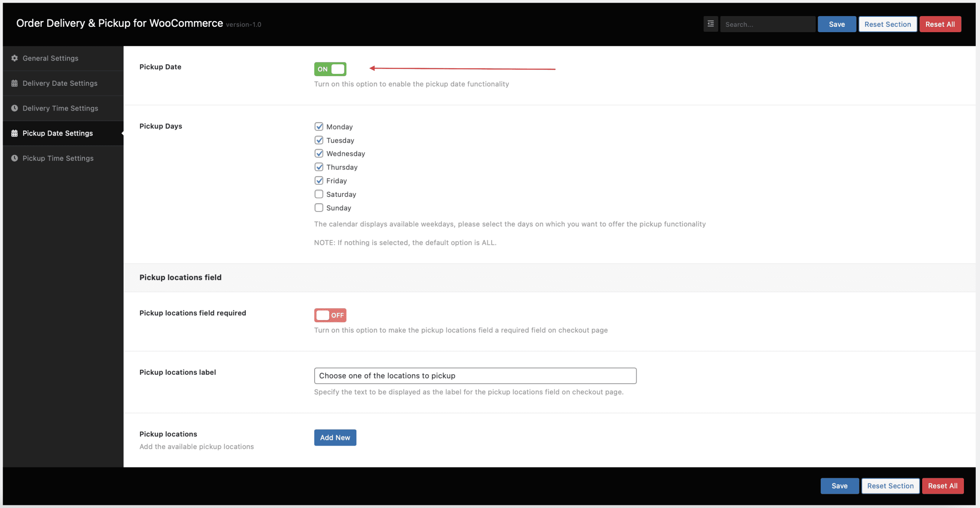Open the Pickup Time Settings tab
This screenshot has height=508, width=980.
pos(58,158)
